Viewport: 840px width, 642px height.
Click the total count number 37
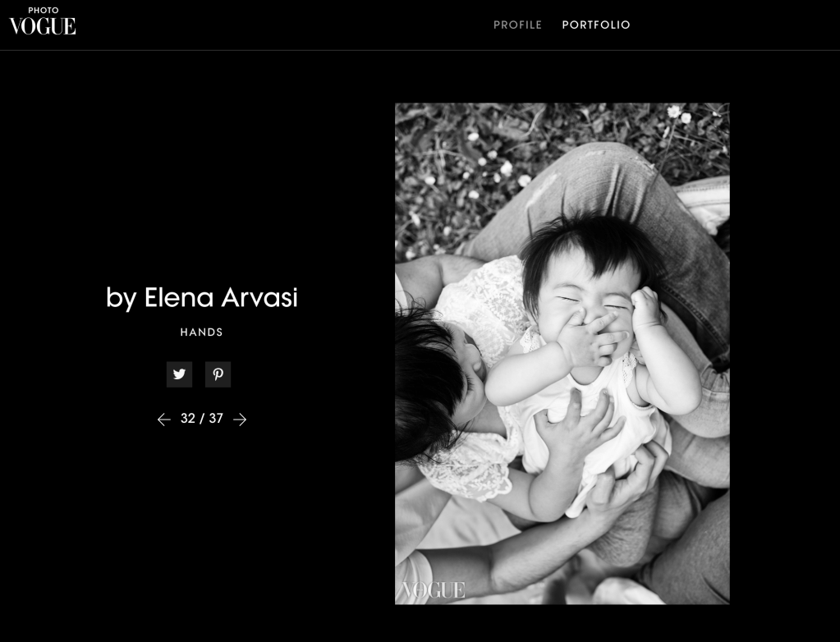216,418
